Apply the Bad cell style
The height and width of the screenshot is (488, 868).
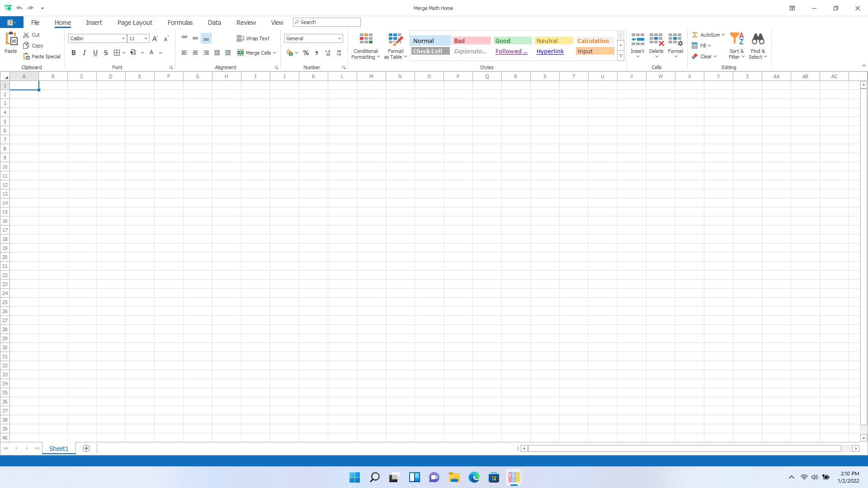tap(472, 41)
